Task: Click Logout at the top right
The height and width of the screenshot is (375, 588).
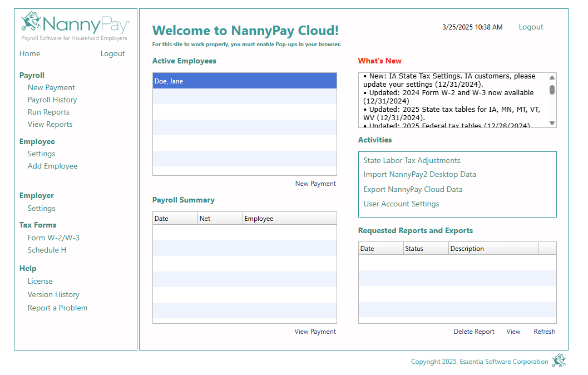Action: [x=531, y=27]
